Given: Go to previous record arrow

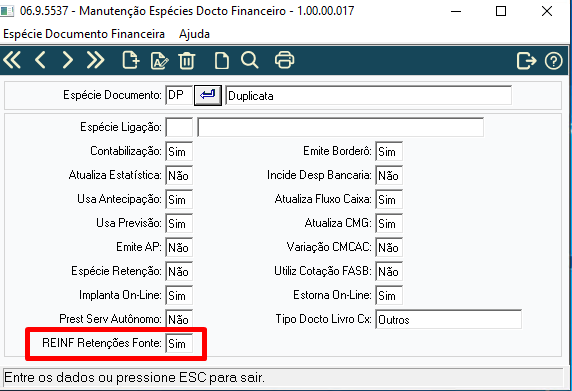Looking at the screenshot, I should point(40,60).
